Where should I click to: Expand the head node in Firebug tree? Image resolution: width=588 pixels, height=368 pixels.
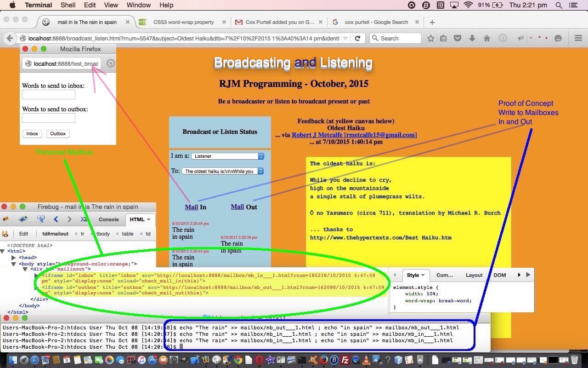(x=13, y=258)
